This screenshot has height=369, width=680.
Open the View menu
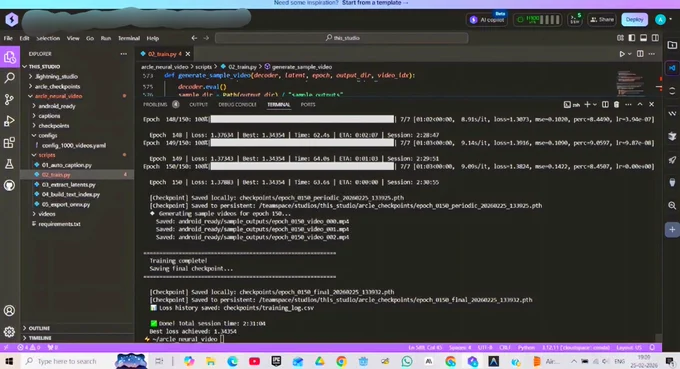point(73,38)
